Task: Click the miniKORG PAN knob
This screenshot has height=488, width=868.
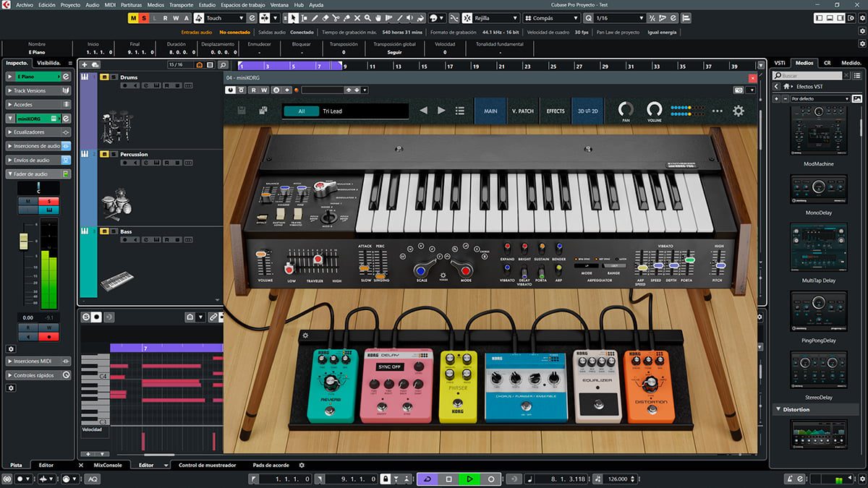Action: pos(626,108)
